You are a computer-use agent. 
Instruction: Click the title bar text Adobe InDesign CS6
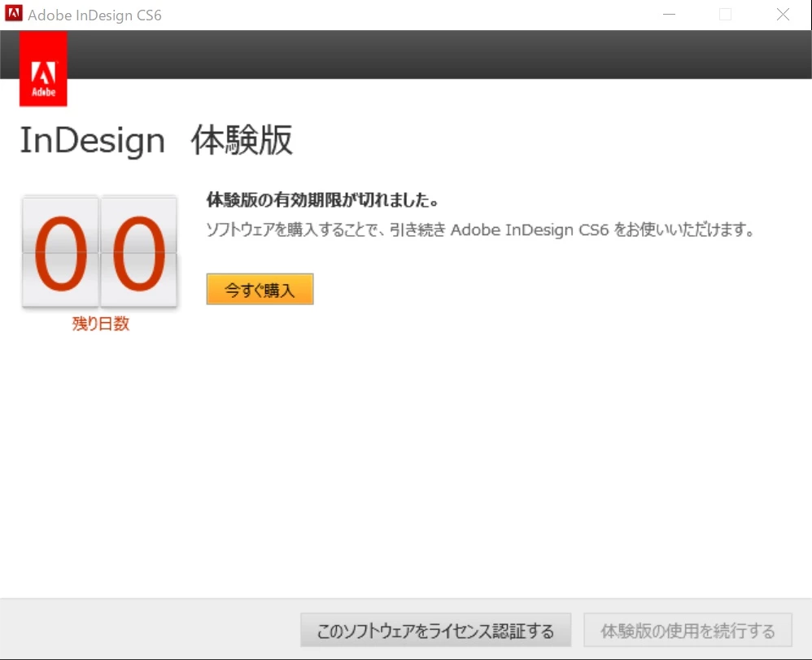94,15
